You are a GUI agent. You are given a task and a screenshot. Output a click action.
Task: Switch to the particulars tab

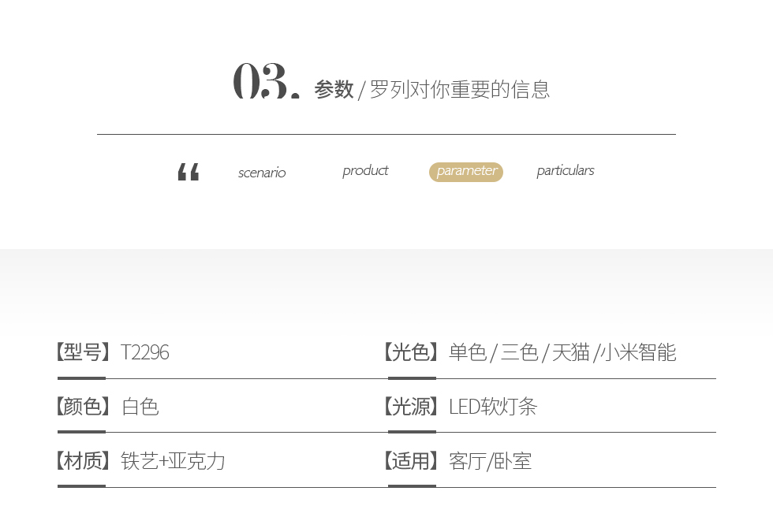tap(566, 170)
